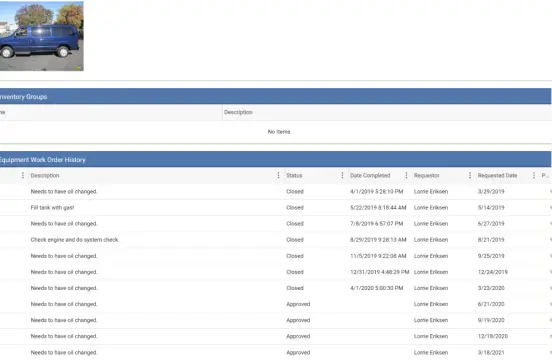The width and height of the screenshot is (552, 362).
Task: Select the 'No Items' message in Inventory Groups
Action: click(x=279, y=132)
